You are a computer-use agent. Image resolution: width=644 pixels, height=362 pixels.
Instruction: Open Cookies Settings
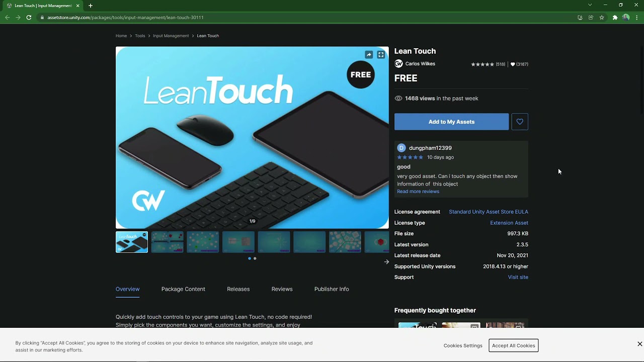[x=463, y=345]
